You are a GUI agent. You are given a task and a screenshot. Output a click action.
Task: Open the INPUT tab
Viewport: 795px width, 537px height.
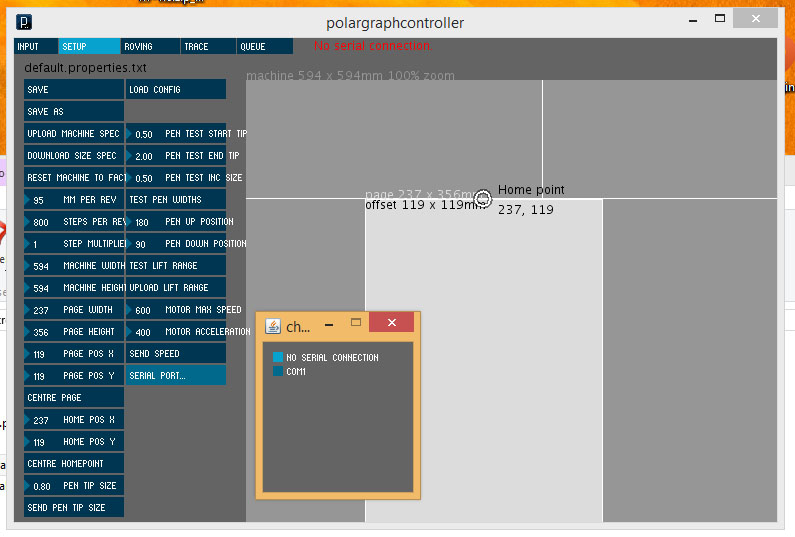35,46
